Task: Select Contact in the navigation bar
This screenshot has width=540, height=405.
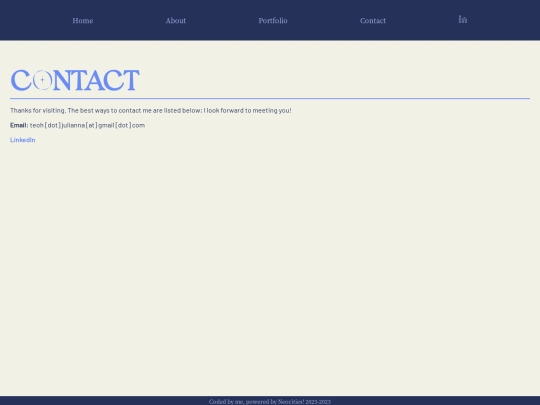Action: point(373,21)
